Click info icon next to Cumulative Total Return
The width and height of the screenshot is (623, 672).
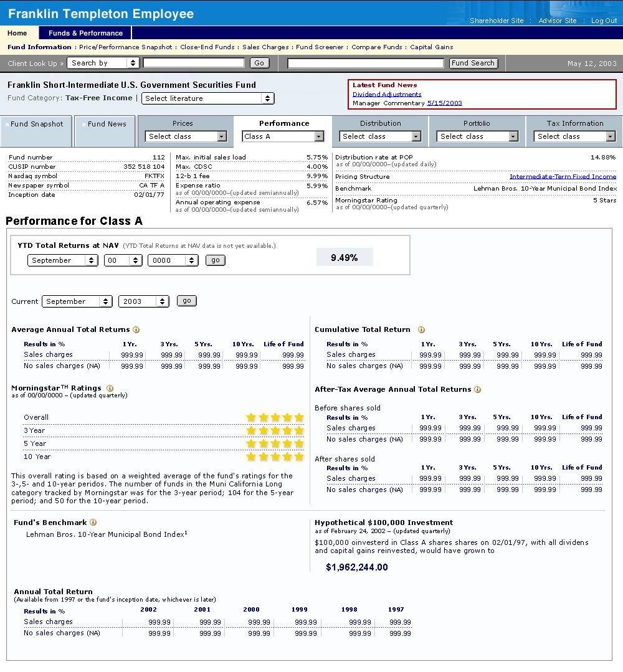coord(421,330)
